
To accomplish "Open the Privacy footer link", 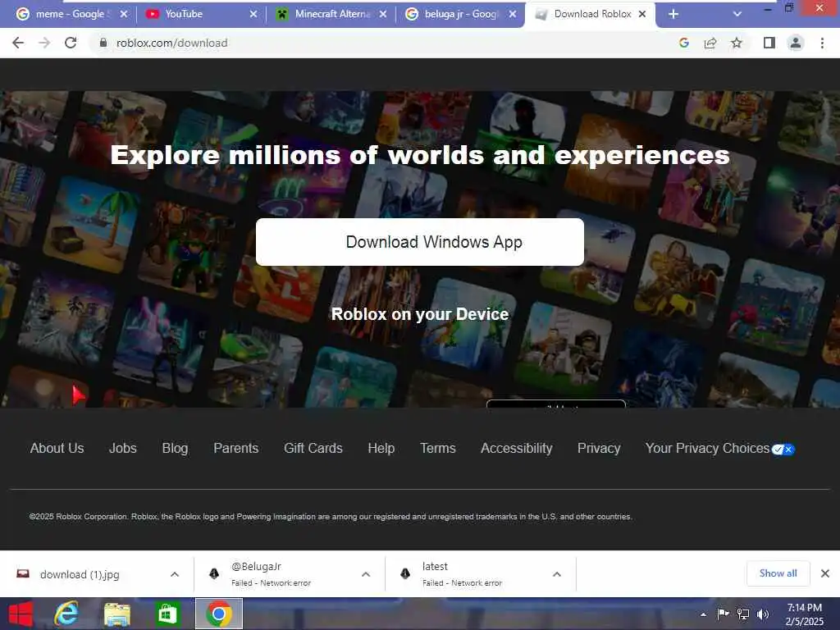I will tap(599, 448).
